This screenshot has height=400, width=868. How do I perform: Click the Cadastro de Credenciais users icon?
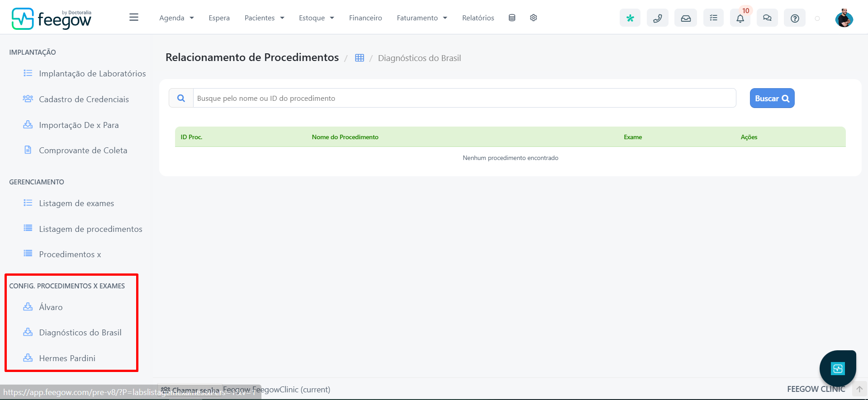28,99
